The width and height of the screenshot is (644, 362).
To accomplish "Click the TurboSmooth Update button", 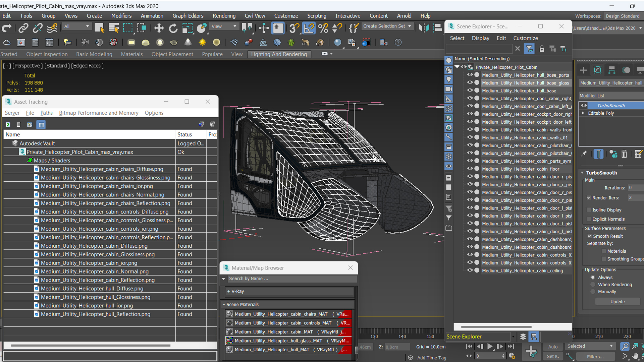I will (x=617, y=302).
